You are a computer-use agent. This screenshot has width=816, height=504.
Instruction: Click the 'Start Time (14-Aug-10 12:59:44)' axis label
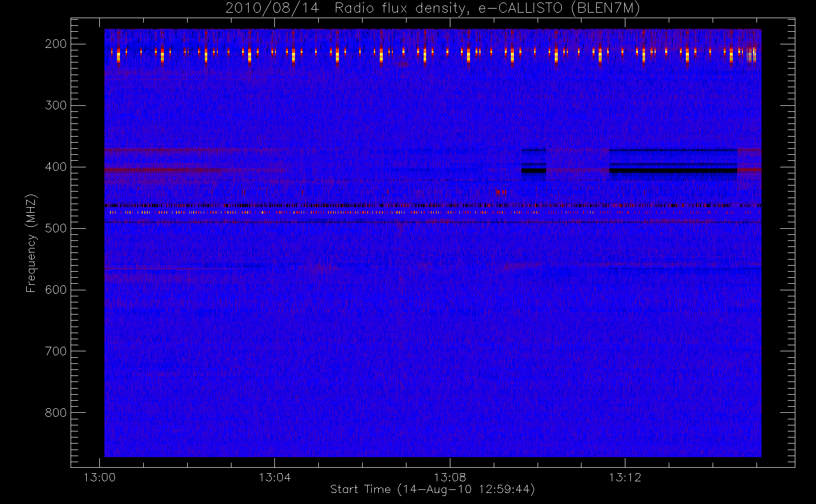tap(433, 489)
